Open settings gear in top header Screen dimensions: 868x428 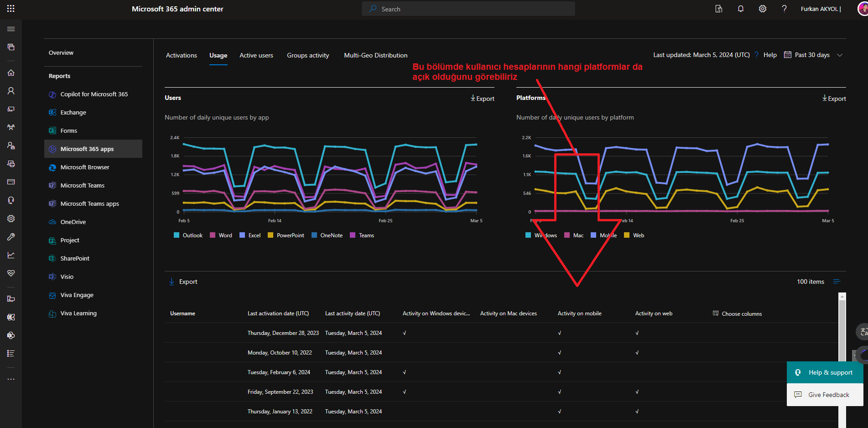coord(762,9)
